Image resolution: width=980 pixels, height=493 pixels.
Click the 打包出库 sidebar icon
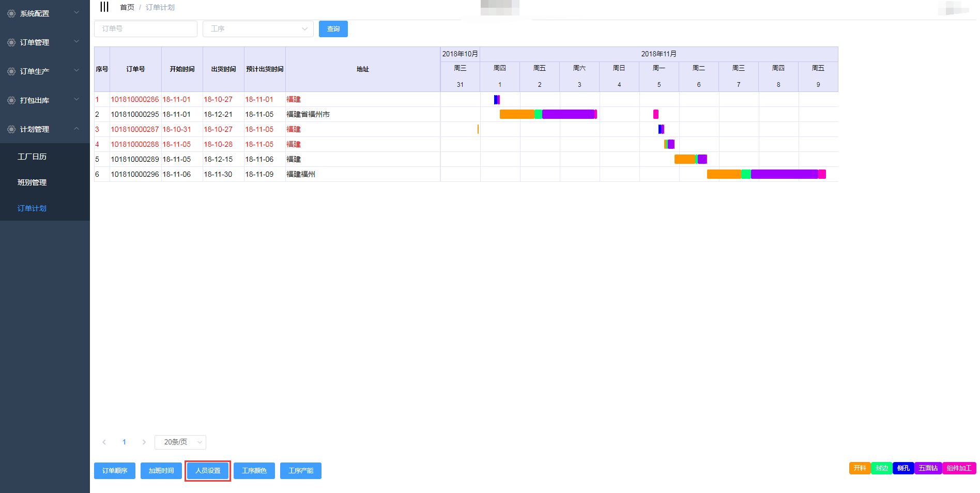pyautogui.click(x=11, y=100)
